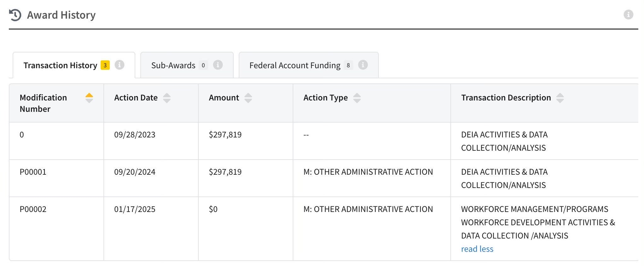Click DEIA description in row 0
Viewport: 644px width, 266px height.
(x=504, y=141)
